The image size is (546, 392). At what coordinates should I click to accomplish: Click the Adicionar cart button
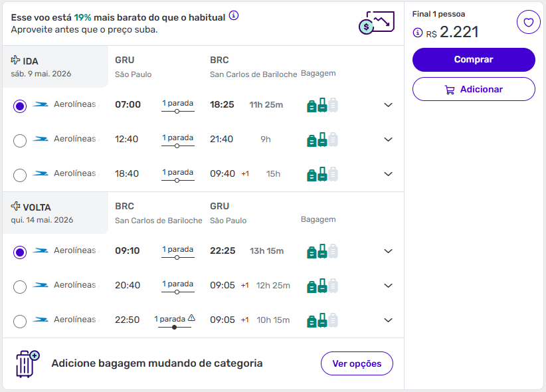click(474, 89)
